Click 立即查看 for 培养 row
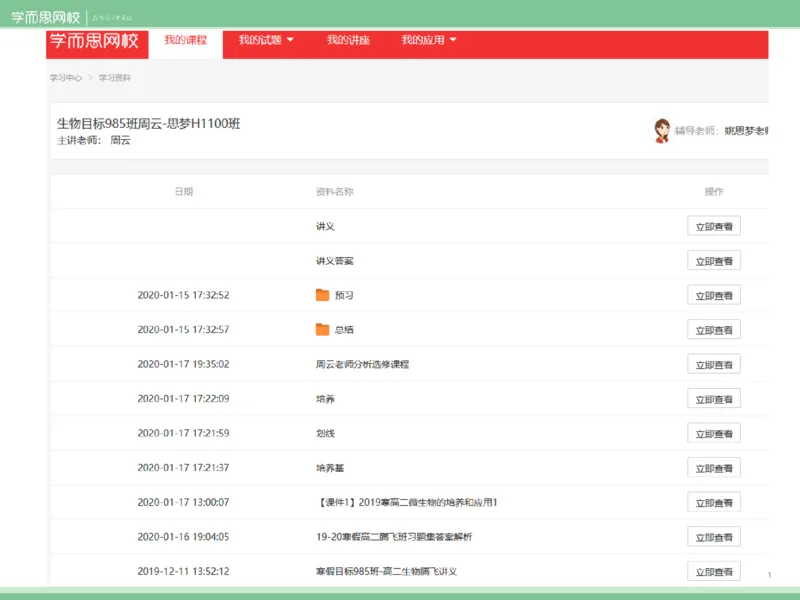The width and height of the screenshot is (800, 600). pos(714,398)
